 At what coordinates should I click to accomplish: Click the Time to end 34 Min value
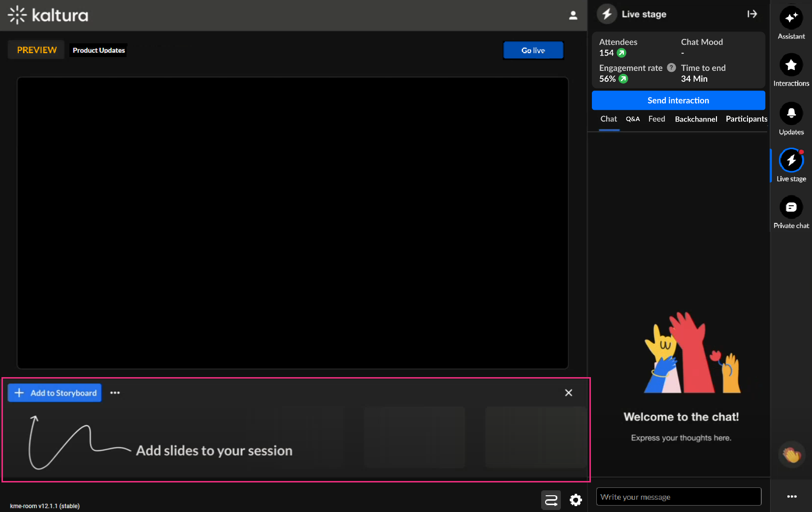694,79
